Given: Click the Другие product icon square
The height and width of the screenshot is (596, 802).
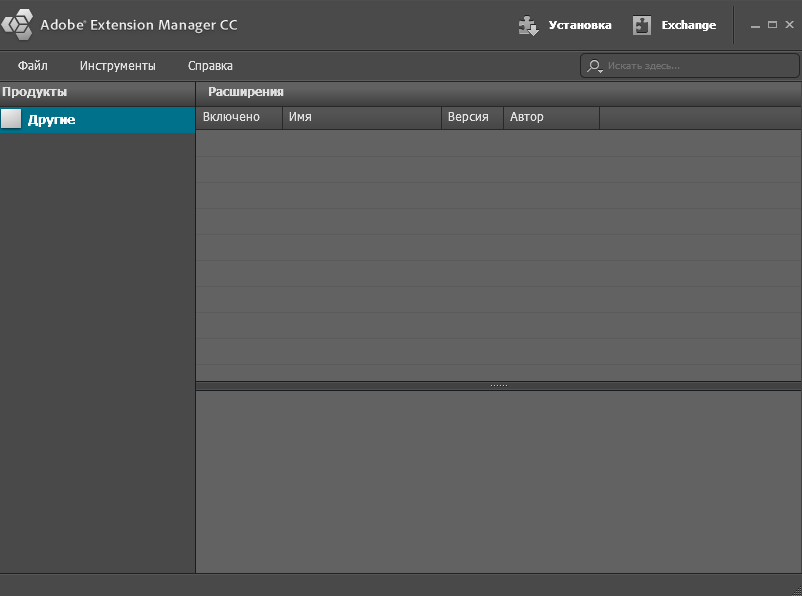Looking at the screenshot, I should coord(11,119).
